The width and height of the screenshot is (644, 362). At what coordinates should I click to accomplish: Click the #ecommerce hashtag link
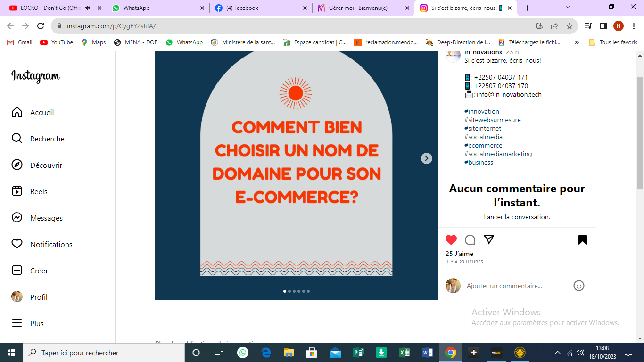483,145
